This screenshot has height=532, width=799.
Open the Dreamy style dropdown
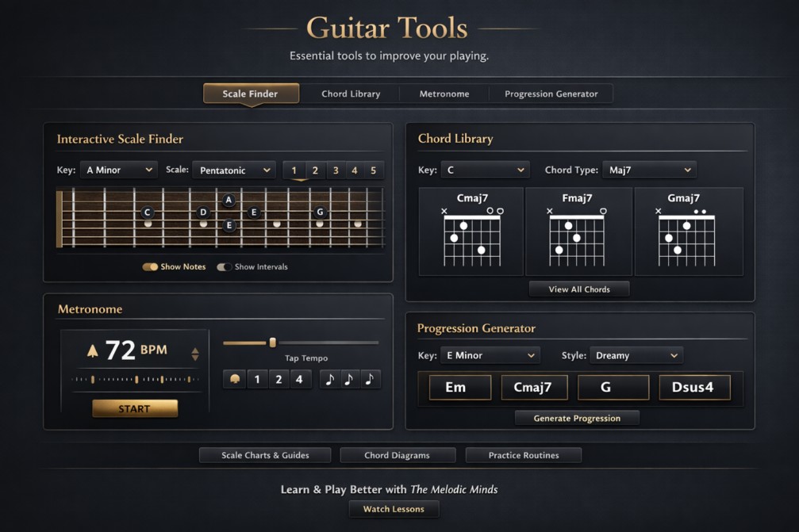pos(636,355)
